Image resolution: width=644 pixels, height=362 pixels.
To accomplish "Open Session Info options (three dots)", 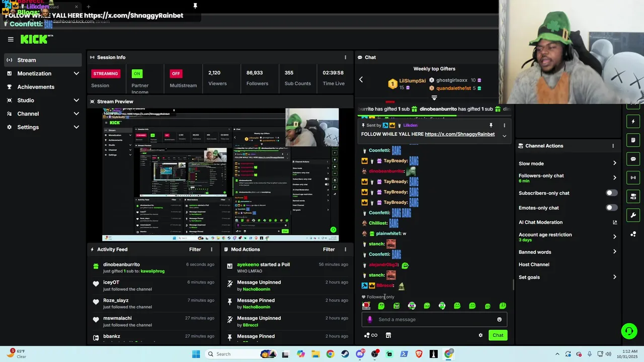I will (345, 57).
